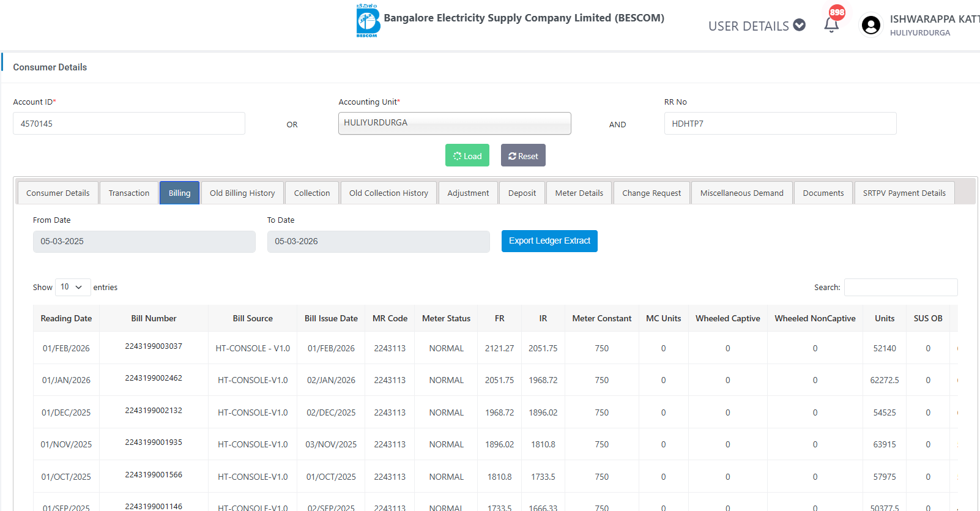The width and height of the screenshot is (980, 511).
Task: Open the Show entries count dropdown
Action: pos(72,287)
